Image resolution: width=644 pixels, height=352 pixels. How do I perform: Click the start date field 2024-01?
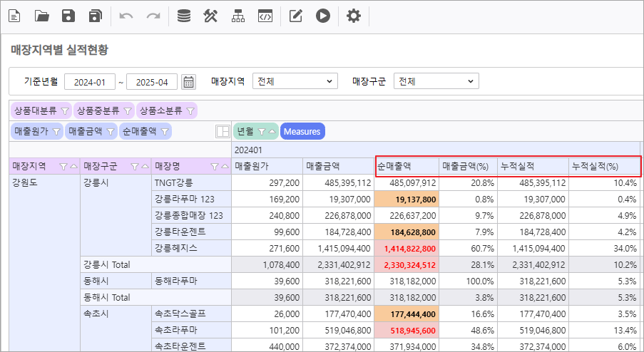click(90, 82)
